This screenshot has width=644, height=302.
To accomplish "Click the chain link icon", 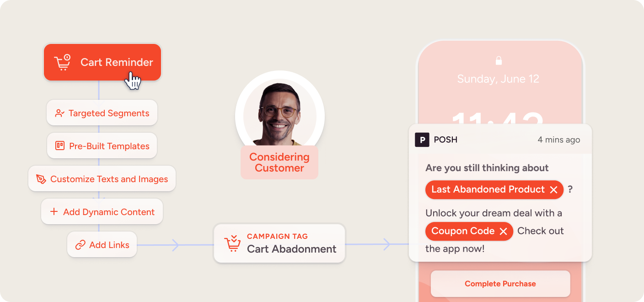I will (80, 245).
